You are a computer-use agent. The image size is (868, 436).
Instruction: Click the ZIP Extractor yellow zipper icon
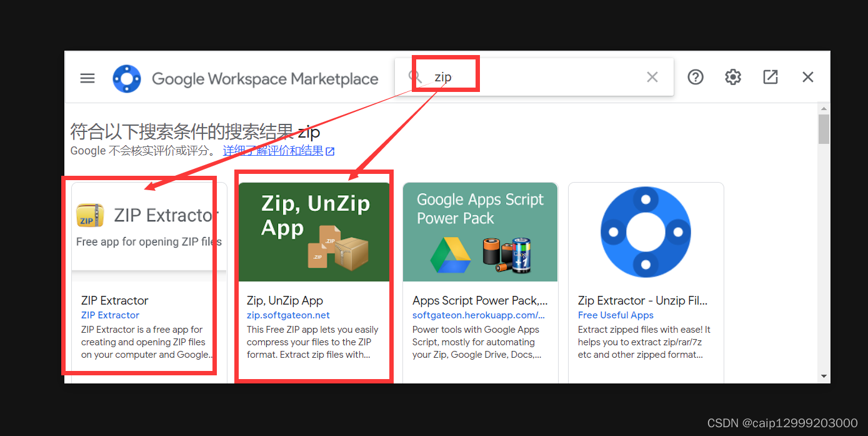click(x=90, y=215)
